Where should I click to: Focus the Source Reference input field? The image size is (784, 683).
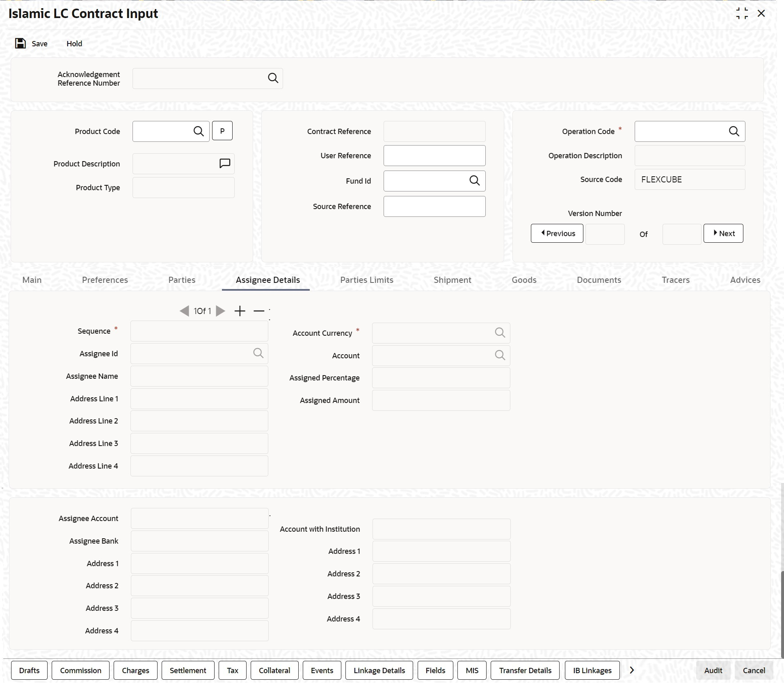click(434, 206)
